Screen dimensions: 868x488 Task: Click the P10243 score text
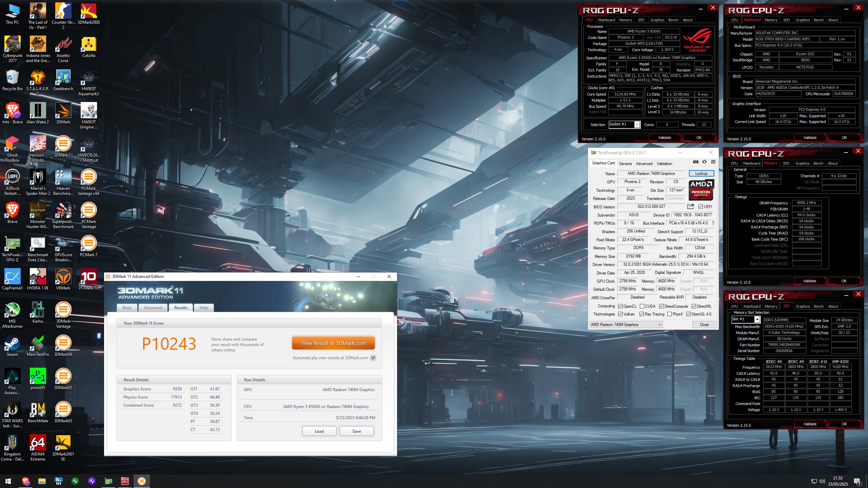[x=169, y=344]
